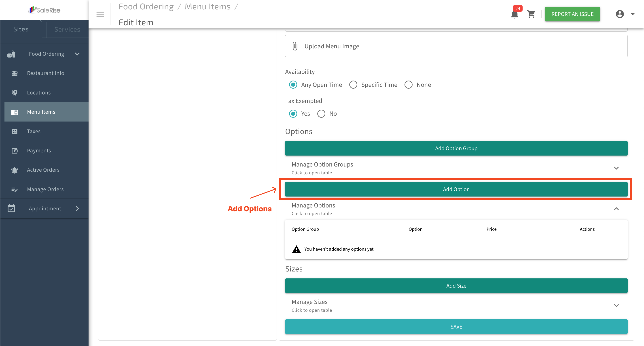
Task: Click the Payments wallet icon
Action: click(x=15, y=151)
